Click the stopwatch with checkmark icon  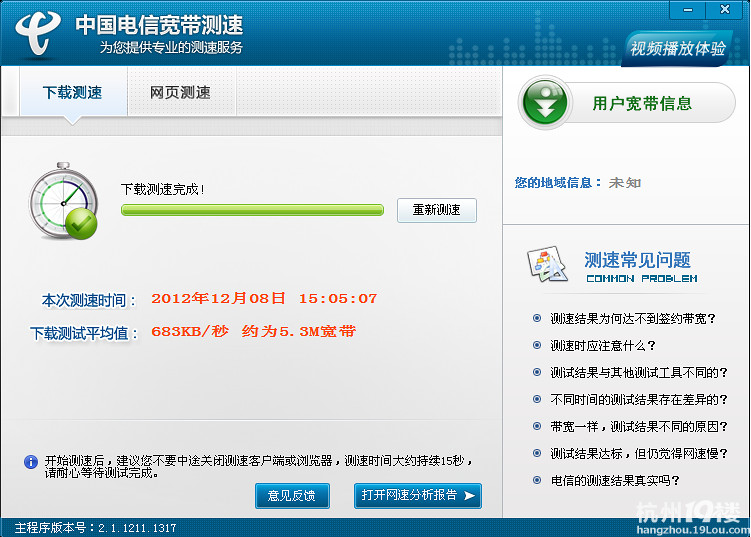point(63,201)
